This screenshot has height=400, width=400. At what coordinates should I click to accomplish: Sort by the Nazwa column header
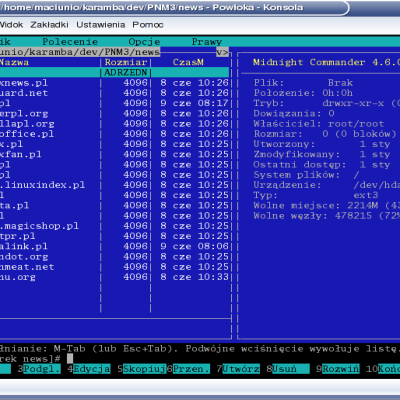coord(14,62)
